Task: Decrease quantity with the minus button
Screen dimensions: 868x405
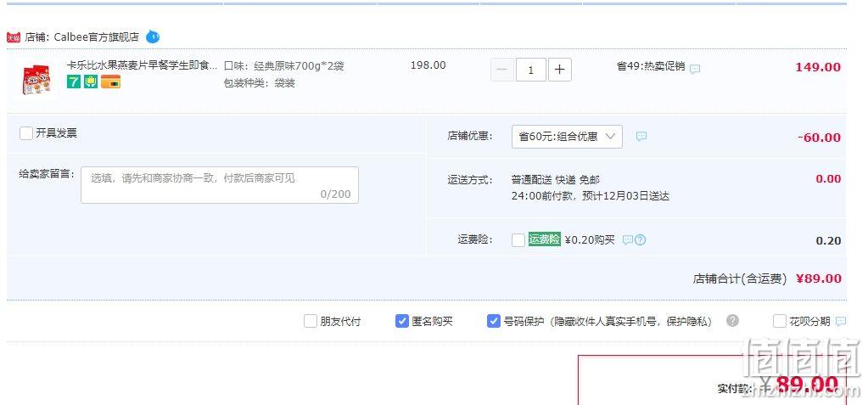Action: click(502, 70)
